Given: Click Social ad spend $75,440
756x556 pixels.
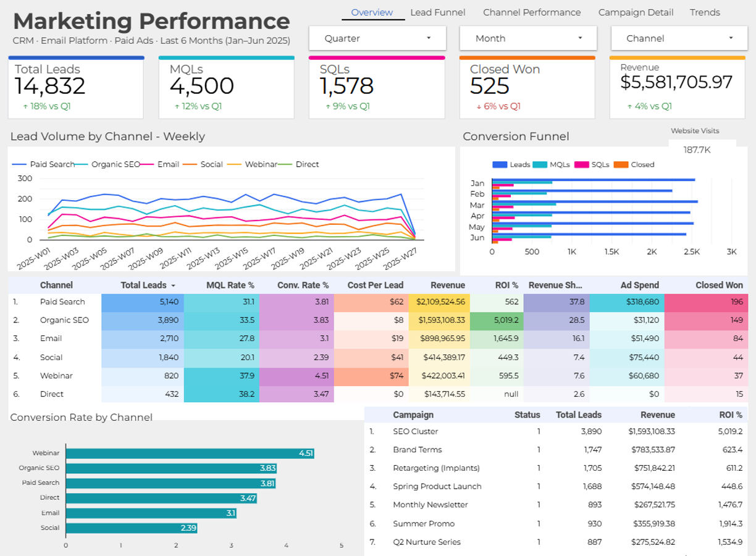Looking at the screenshot, I should tap(627, 357).
